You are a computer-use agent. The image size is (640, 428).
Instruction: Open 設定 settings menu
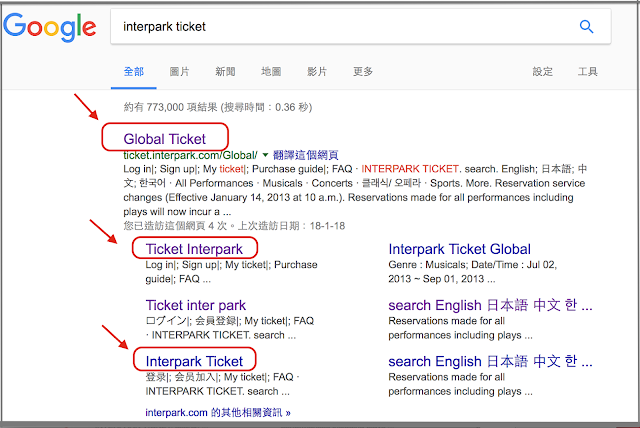click(x=542, y=72)
